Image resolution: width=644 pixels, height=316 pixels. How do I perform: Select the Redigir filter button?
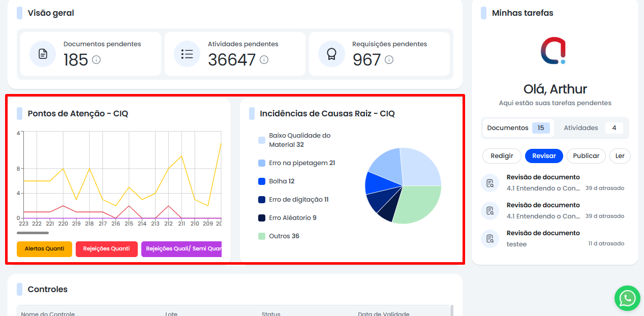click(x=502, y=156)
